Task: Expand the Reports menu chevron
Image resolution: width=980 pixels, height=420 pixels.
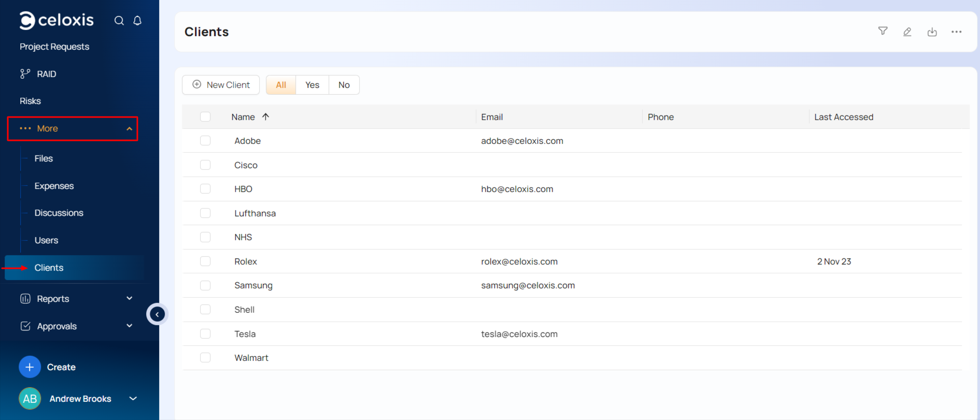Action: (x=129, y=299)
